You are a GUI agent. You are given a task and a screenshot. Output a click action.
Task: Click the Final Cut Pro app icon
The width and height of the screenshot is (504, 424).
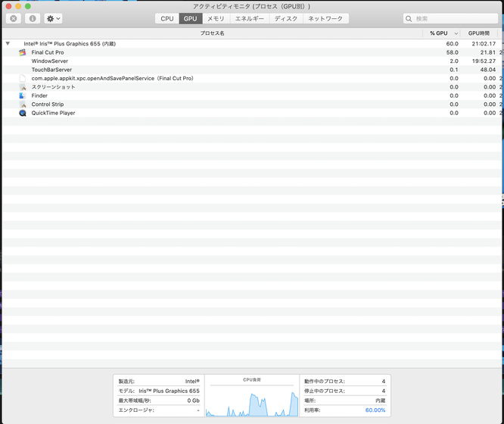coord(22,52)
